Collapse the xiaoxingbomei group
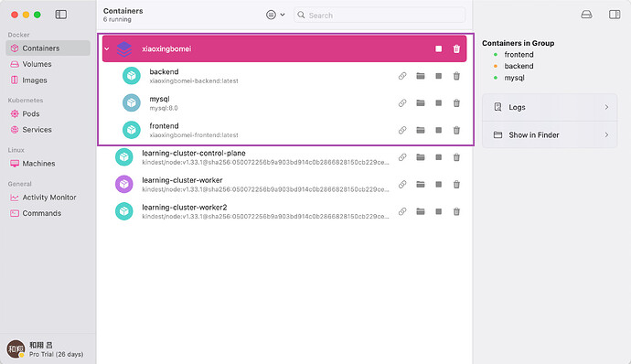The height and width of the screenshot is (364, 631). click(x=107, y=48)
